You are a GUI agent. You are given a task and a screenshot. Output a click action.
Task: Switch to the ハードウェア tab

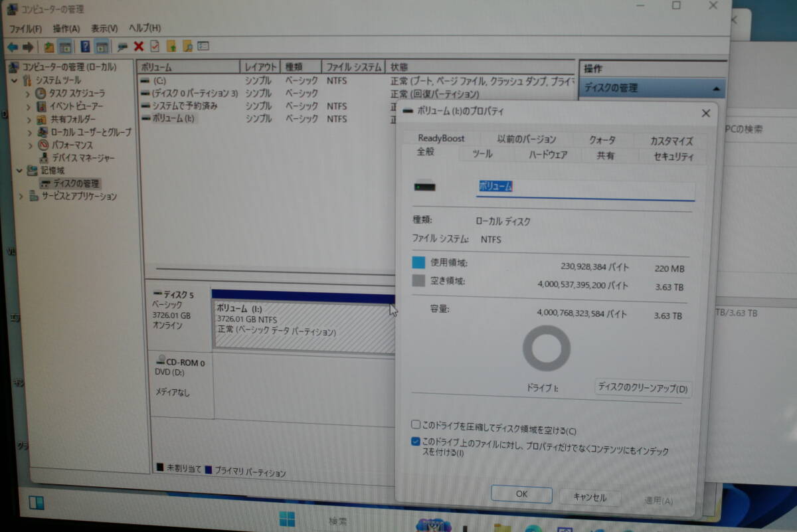pyautogui.click(x=548, y=155)
